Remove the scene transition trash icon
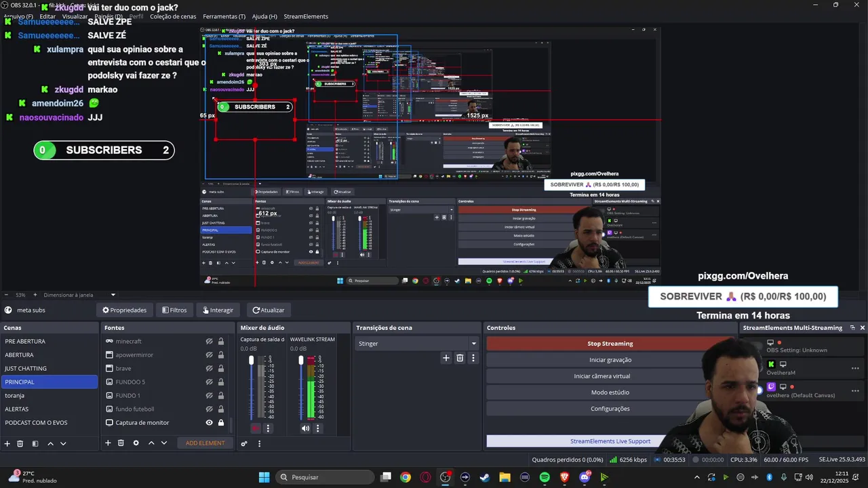The image size is (868, 488). (x=460, y=358)
